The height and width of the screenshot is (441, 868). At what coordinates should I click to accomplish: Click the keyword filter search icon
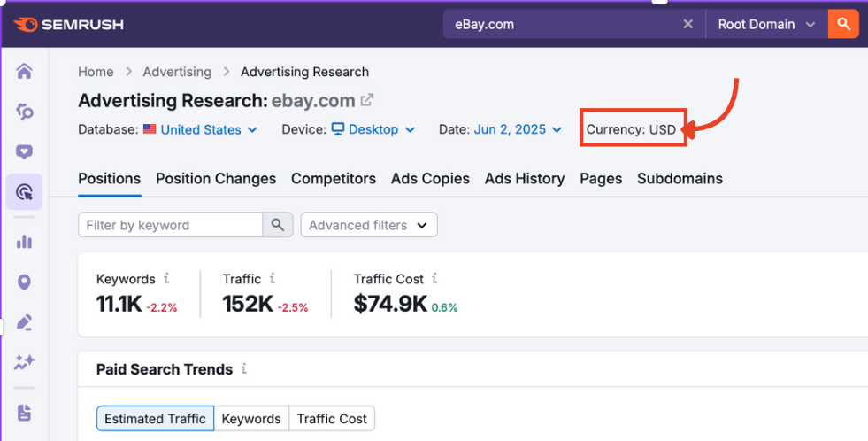(x=277, y=225)
